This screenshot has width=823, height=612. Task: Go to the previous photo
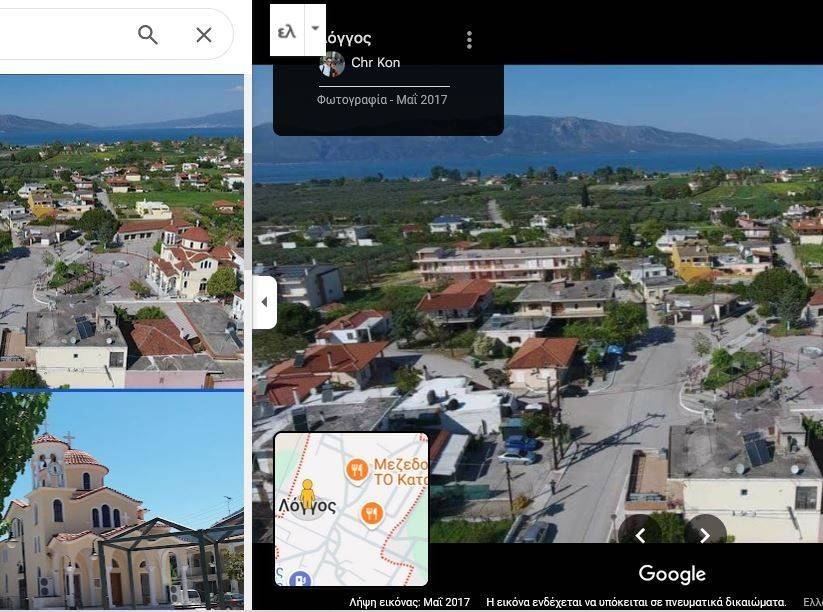point(640,535)
